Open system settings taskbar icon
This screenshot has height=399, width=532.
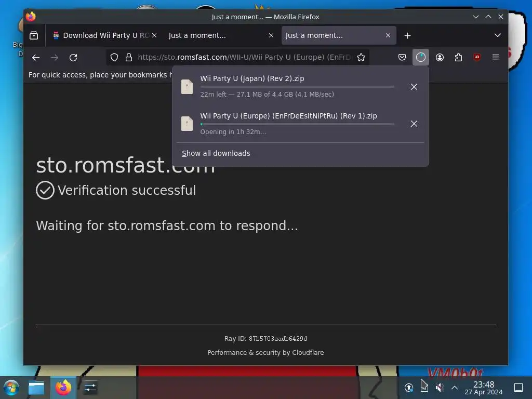point(90,388)
